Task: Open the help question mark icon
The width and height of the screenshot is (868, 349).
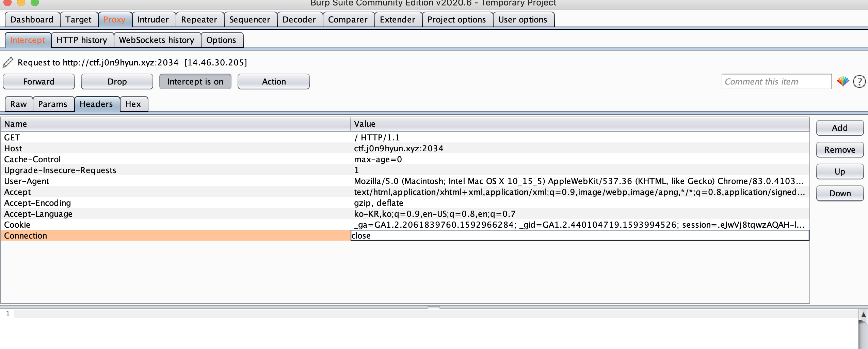Action: (859, 82)
